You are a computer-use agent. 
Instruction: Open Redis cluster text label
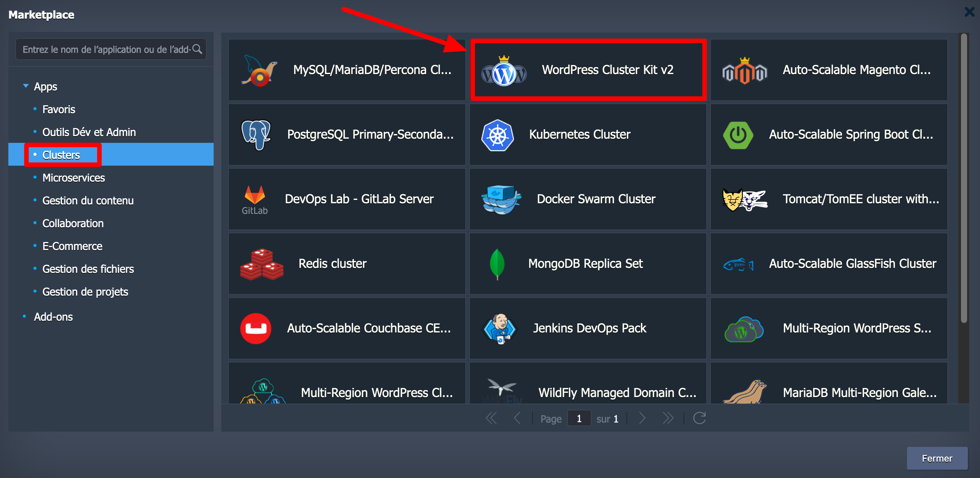[x=333, y=264]
